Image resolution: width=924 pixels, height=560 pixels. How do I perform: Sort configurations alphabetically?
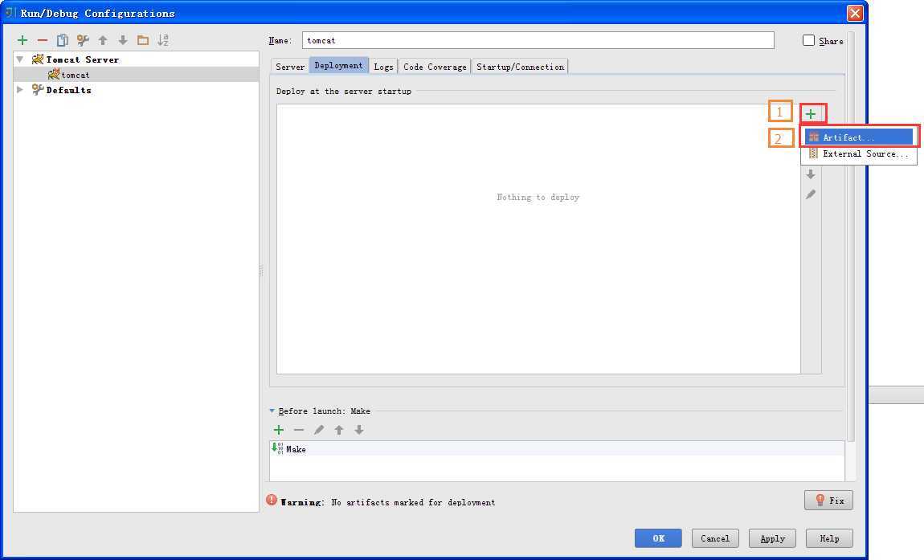(x=163, y=40)
